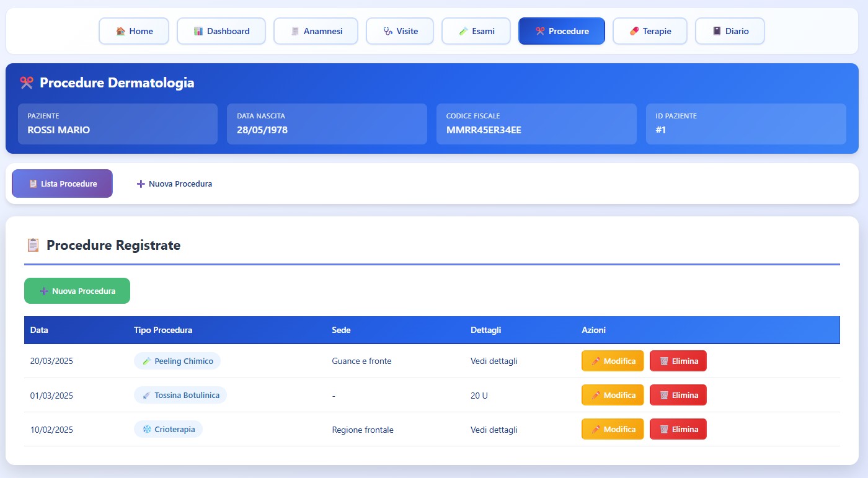Remove the Tossina Botulinica entry with Elimina

[x=678, y=395]
